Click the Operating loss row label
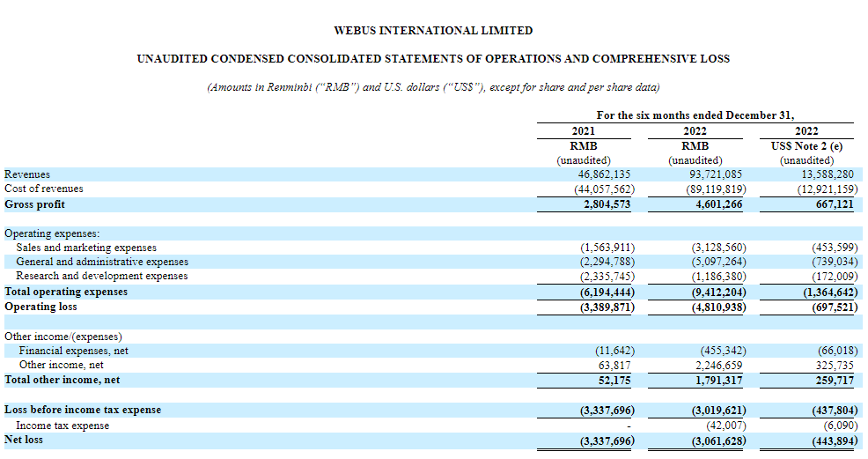 click(40, 307)
